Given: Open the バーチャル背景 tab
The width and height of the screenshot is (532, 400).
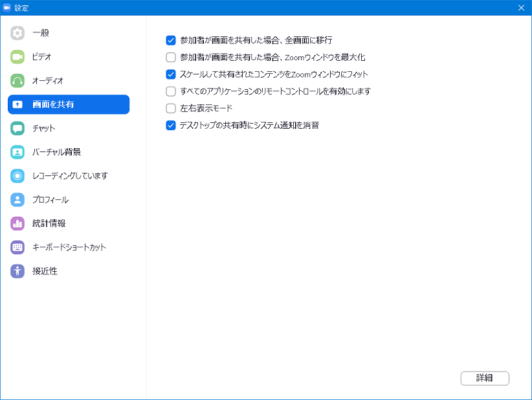Looking at the screenshot, I should 69,152.
